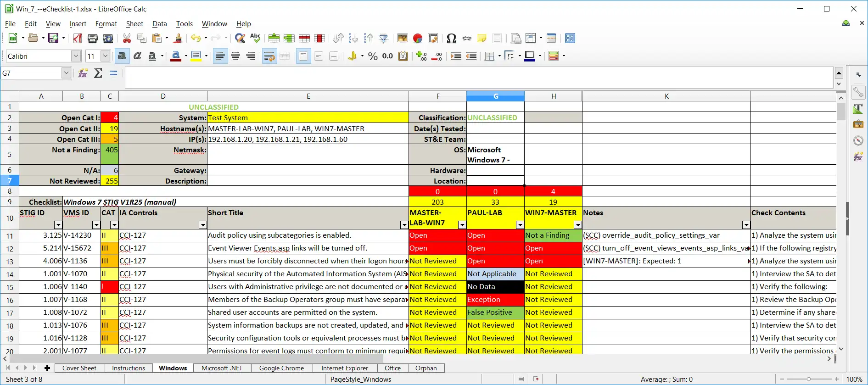The height and width of the screenshot is (385, 868).
Task: Toggle Italic formatting
Action: (x=137, y=56)
